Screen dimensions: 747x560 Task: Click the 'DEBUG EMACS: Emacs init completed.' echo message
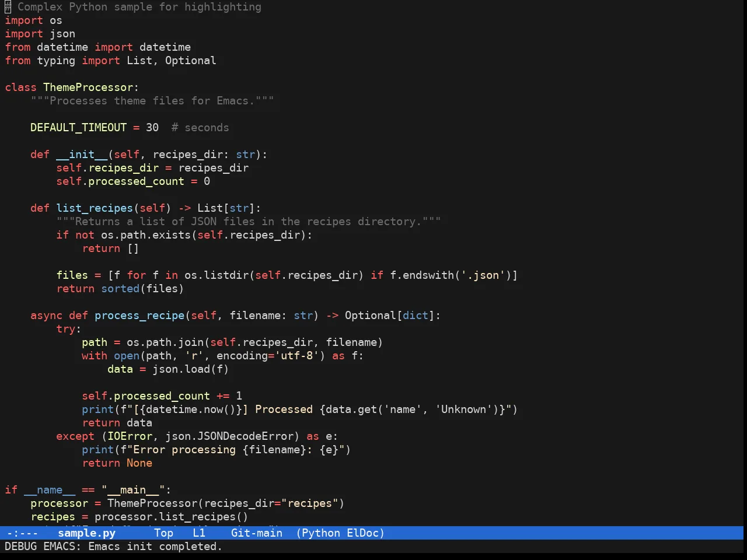coord(113,547)
